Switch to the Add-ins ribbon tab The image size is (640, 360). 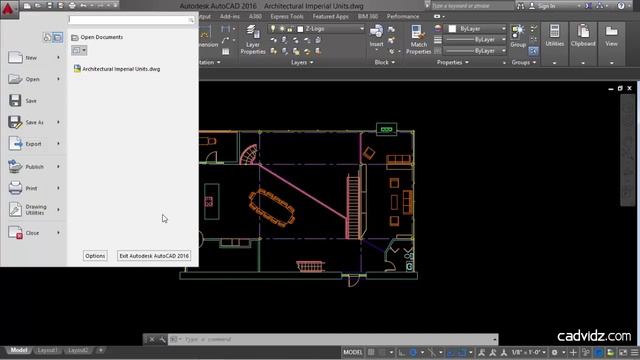point(230,16)
